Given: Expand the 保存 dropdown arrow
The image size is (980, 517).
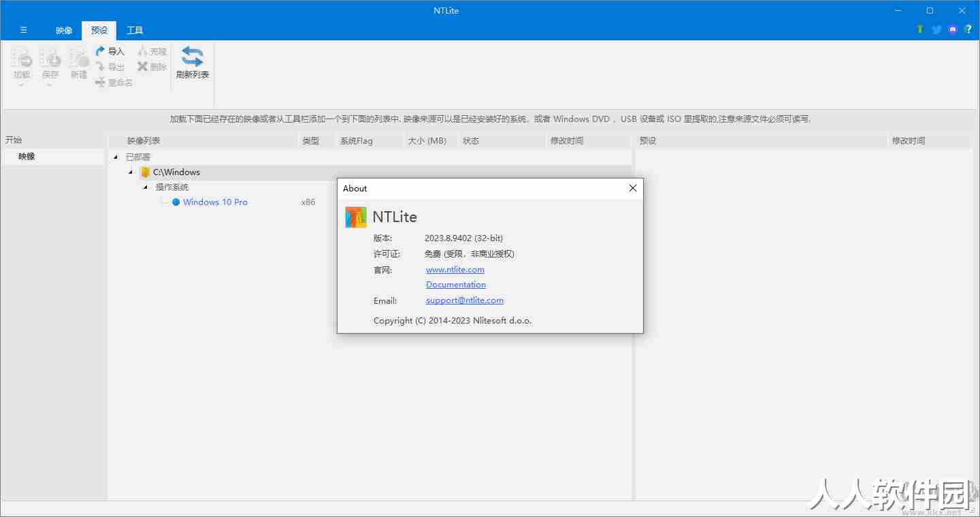Looking at the screenshot, I should point(50,85).
